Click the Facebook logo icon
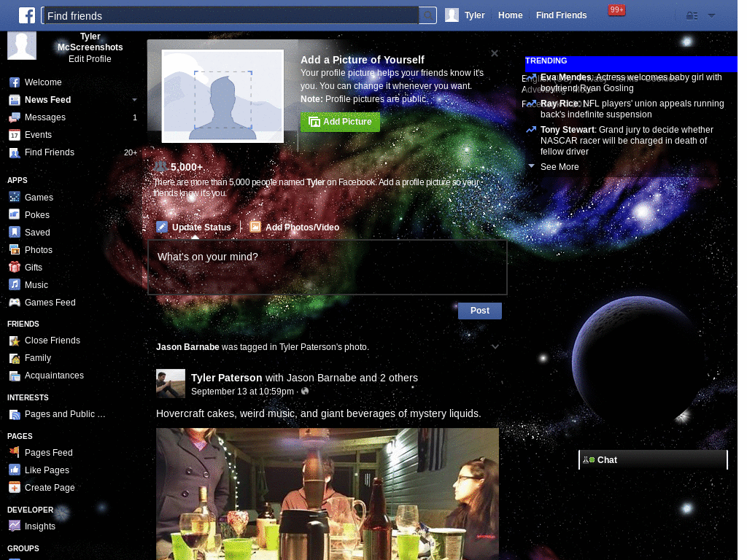This screenshot has width=747, height=560. pos(27,15)
